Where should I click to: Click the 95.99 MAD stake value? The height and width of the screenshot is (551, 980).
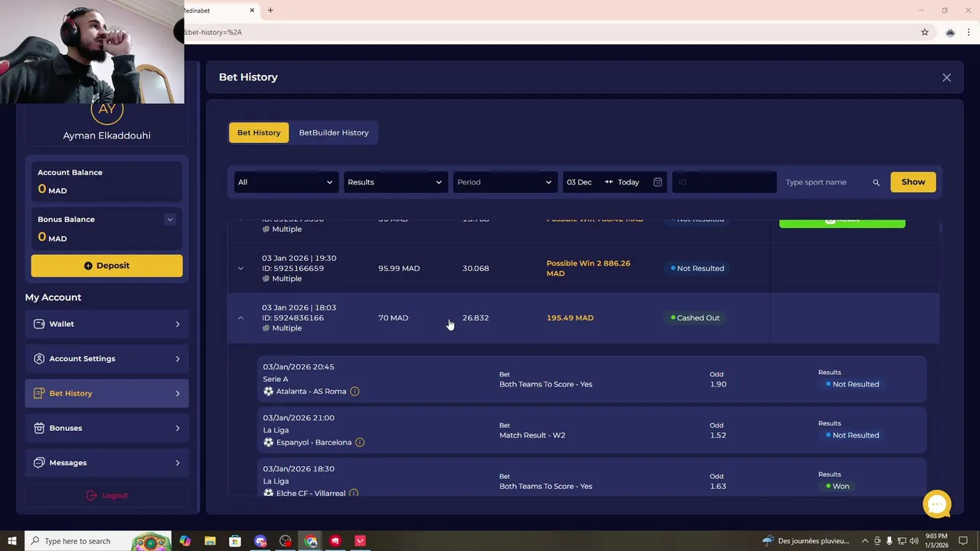tap(399, 269)
